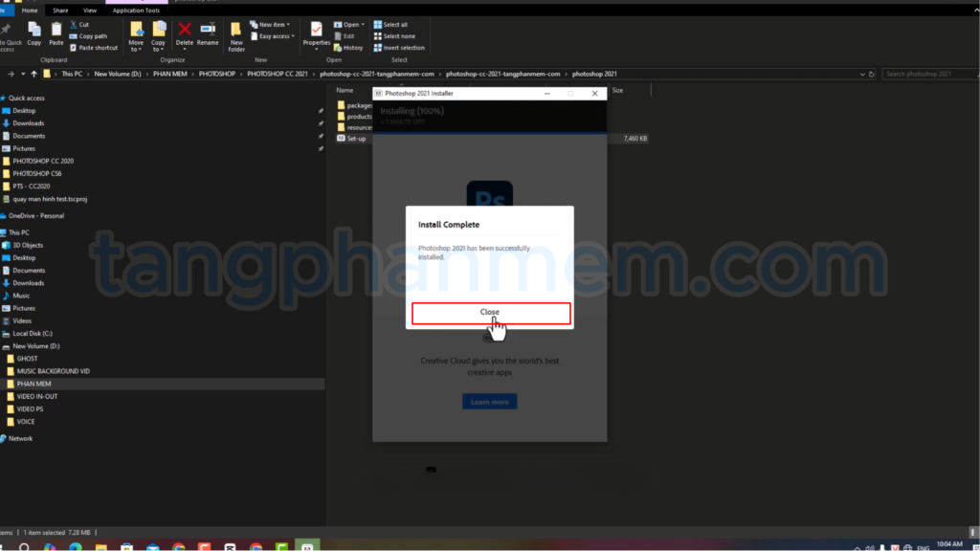The width and height of the screenshot is (980, 551).
Task: Click Close in the Install Complete dialog
Action: click(x=490, y=312)
